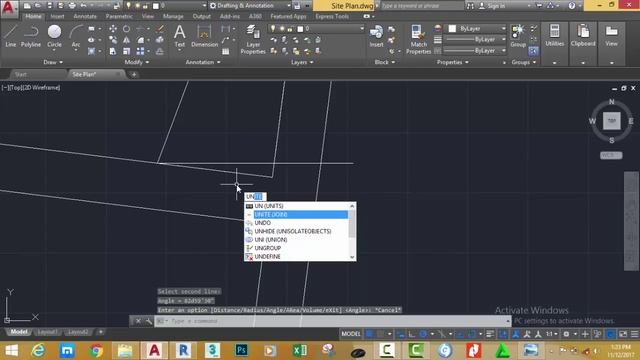Open the annotation scale 1:1 dropdown
Image resolution: width=640 pixels, height=360 pixels.
click(x=551, y=334)
